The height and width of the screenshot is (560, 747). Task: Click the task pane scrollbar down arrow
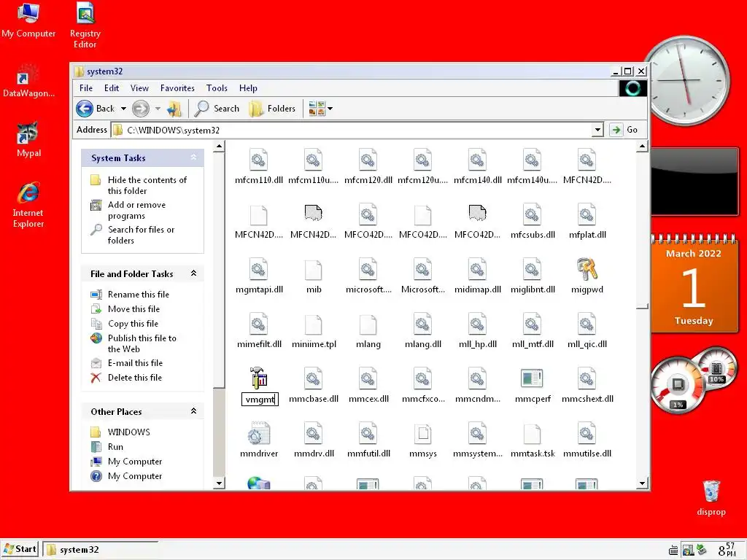[x=219, y=483]
